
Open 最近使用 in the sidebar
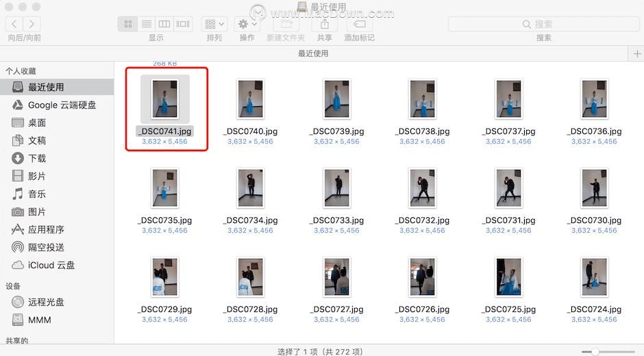[57, 87]
